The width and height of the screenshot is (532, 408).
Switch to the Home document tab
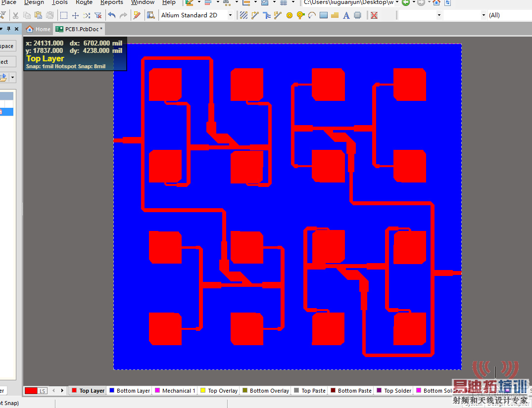pyautogui.click(x=38, y=29)
